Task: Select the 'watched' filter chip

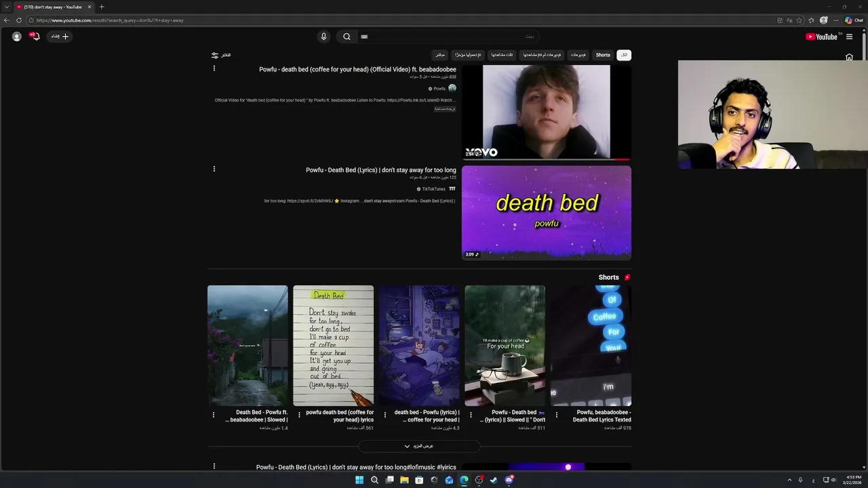Action: tap(502, 55)
